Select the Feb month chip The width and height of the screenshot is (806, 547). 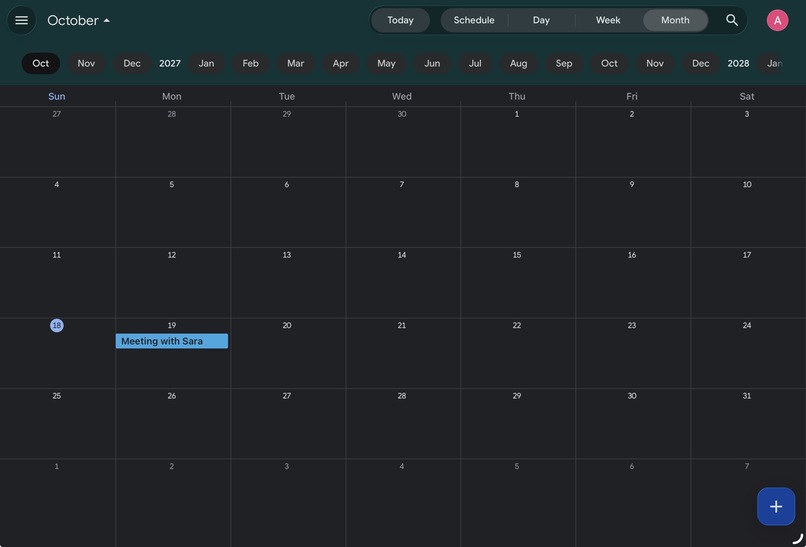pos(250,63)
